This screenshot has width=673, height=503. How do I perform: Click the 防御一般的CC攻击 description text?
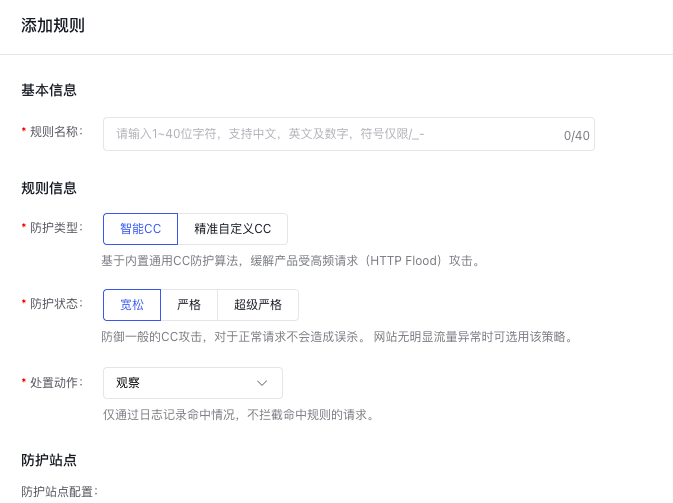click(337, 337)
